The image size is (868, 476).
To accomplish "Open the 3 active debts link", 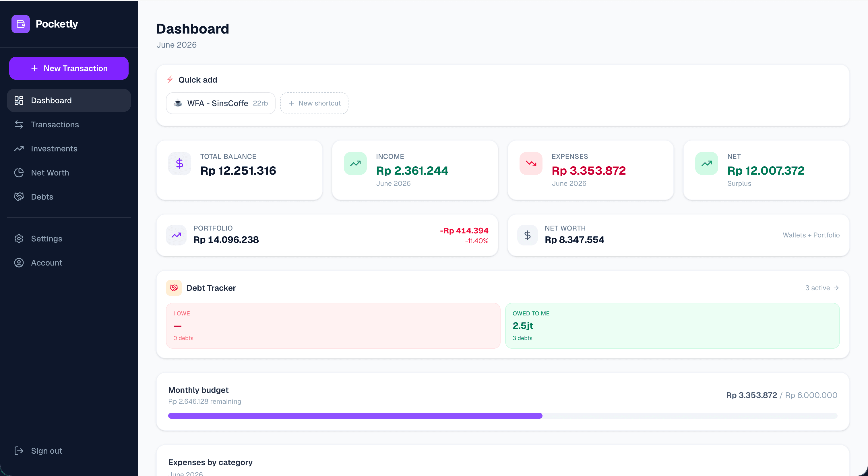I will click(822, 288).
